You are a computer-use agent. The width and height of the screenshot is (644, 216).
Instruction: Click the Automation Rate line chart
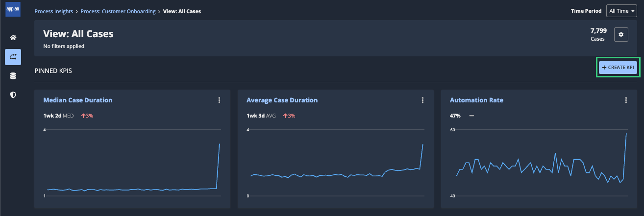pyautogui.click(x=540, y=163)
